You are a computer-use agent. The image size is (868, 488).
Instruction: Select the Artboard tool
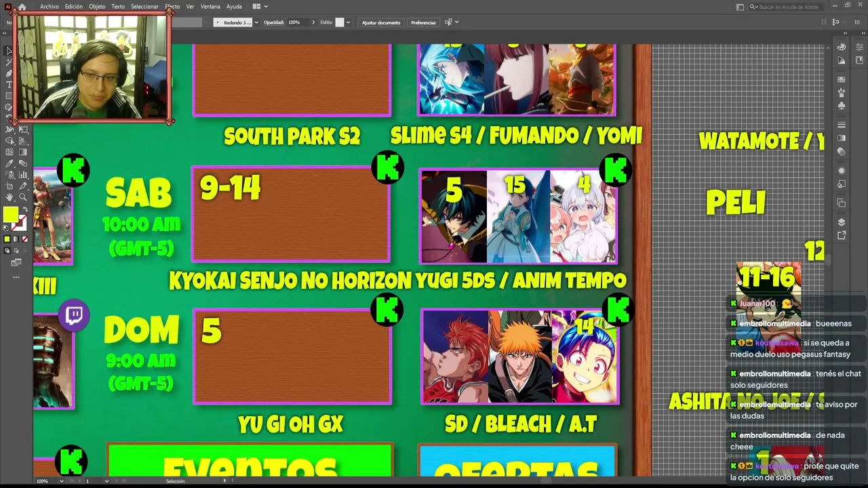point(9,186)
